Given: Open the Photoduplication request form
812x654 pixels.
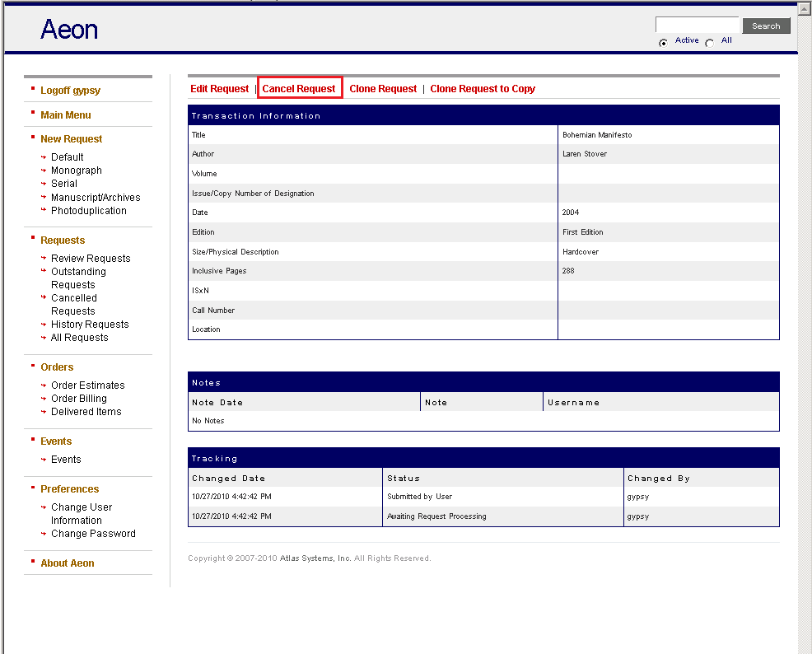Looking at the screenshot, I should click(x=89, y=211).
